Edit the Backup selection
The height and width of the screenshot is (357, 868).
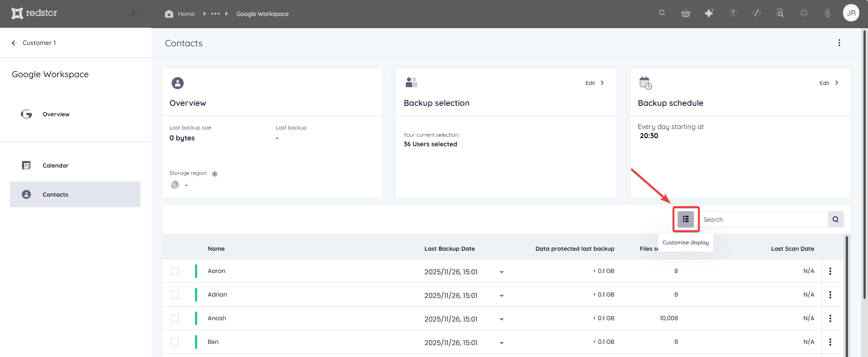tap(595, 83)
